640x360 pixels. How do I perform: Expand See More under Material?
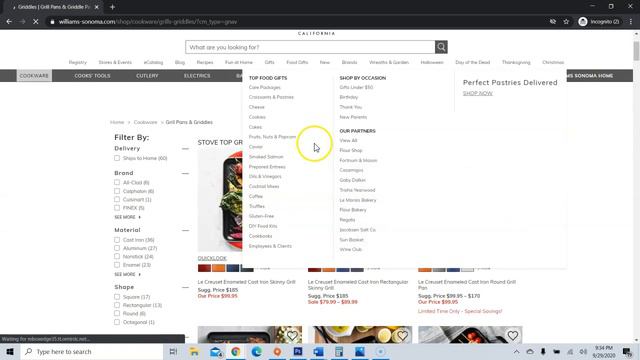pyautogui.click(x=127, y=274)
